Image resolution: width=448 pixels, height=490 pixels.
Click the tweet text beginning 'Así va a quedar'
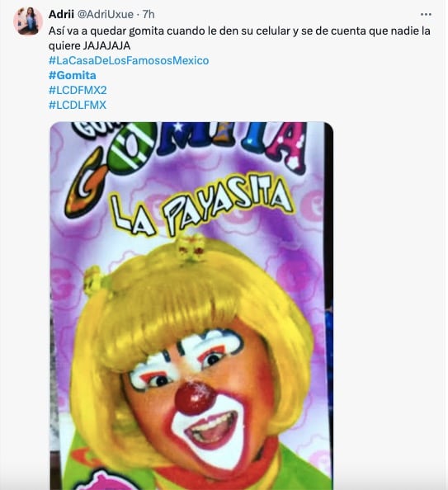pyautogui.click(x=239, y=38)
